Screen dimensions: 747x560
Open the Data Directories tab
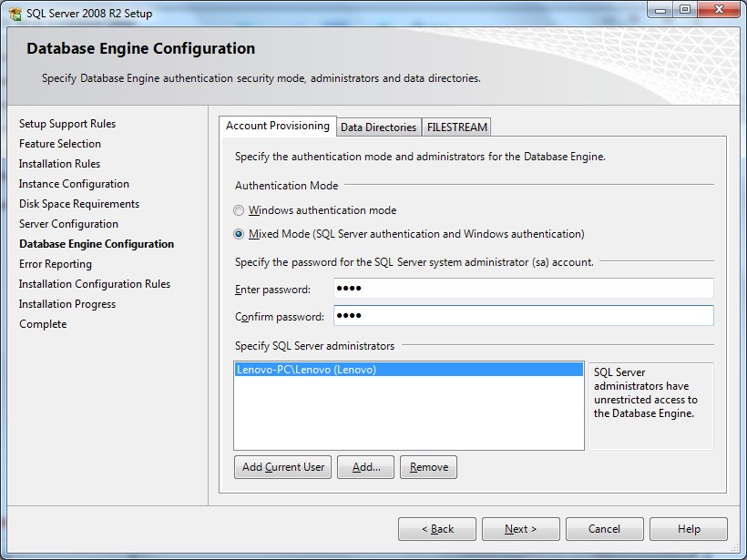click(379, 127)
